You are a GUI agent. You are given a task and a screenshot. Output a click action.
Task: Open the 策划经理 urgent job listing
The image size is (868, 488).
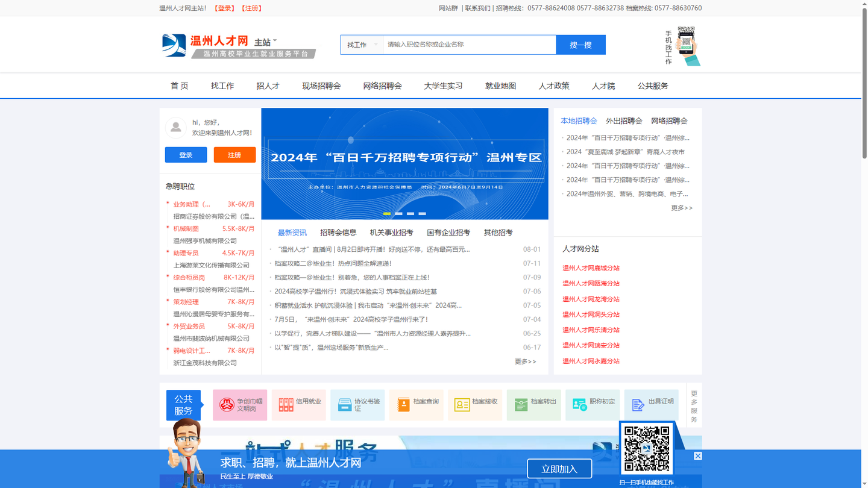coord(186,302)
